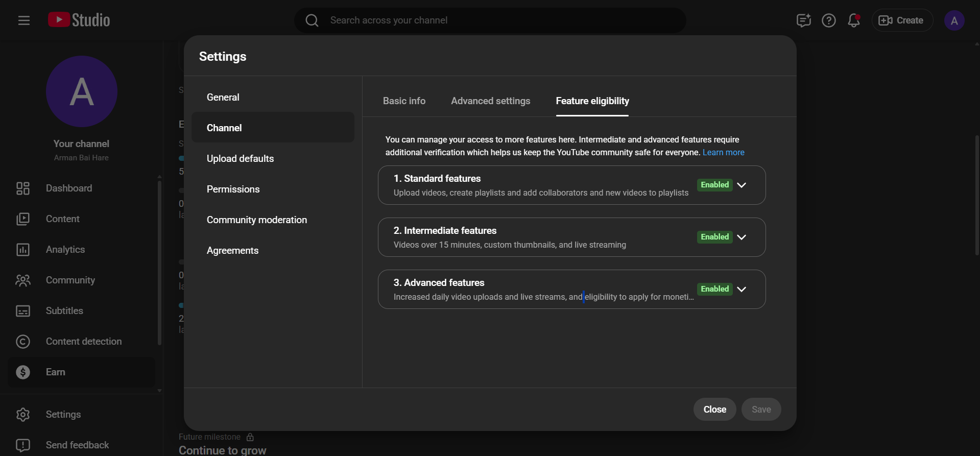Switch to the Basic info tab
The width and height of the screenshot is (980, 456).
404,101
